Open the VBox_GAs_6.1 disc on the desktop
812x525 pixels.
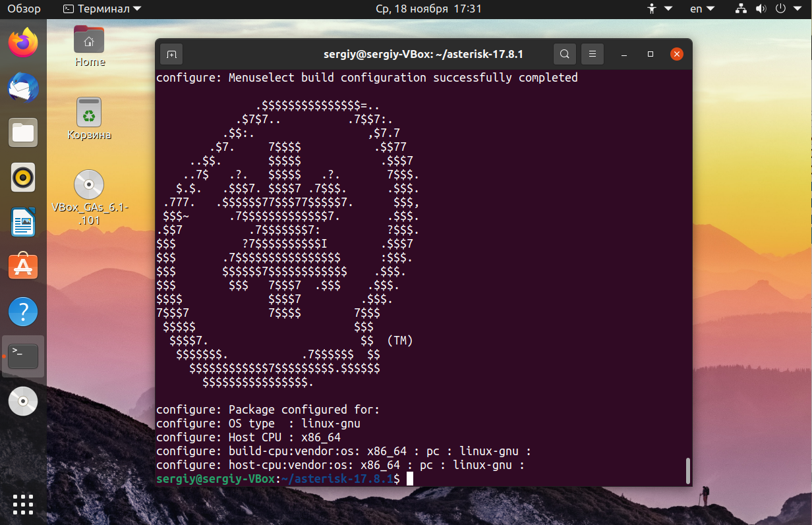tap(90, 198)
